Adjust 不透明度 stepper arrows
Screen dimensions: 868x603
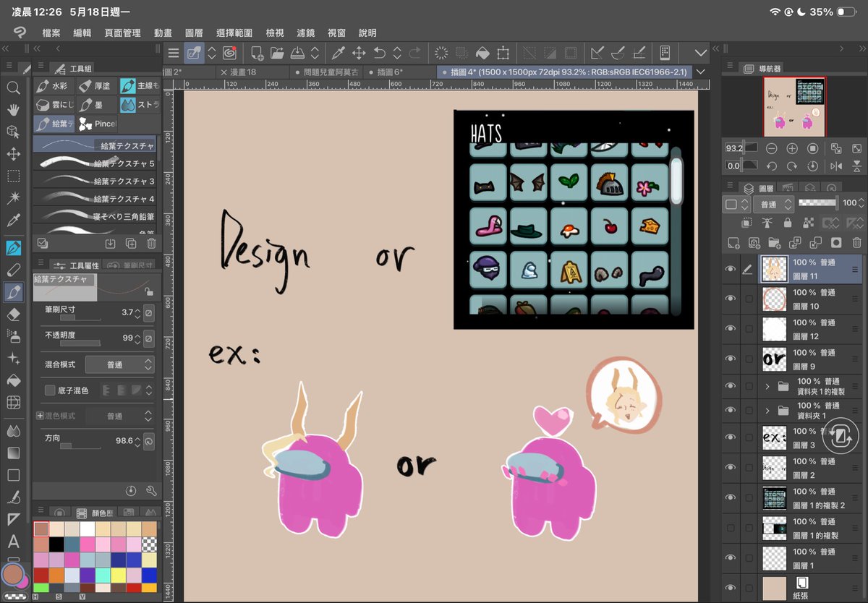pyautogui.click(x=137, y=338)
